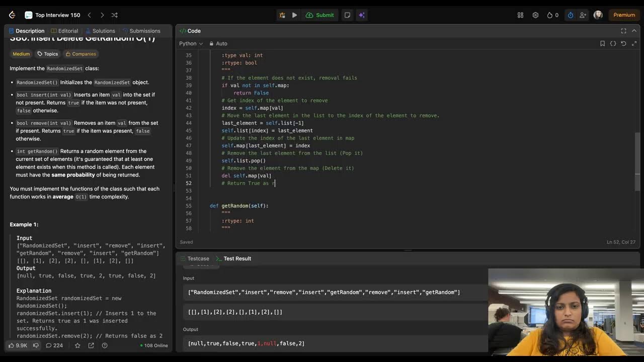Click the 'Example 1:' heading
The height and width of the screenshot is (362, 644).
click(x=24, y=225)
